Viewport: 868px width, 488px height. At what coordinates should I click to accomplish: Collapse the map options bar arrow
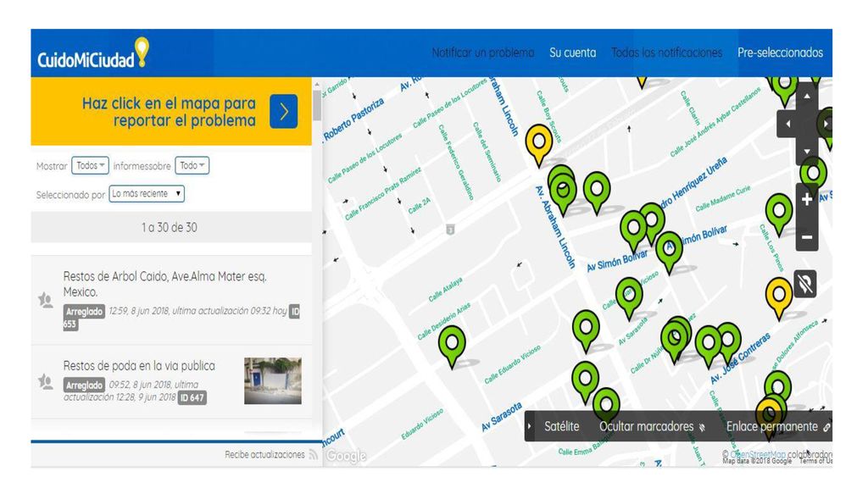530,426
